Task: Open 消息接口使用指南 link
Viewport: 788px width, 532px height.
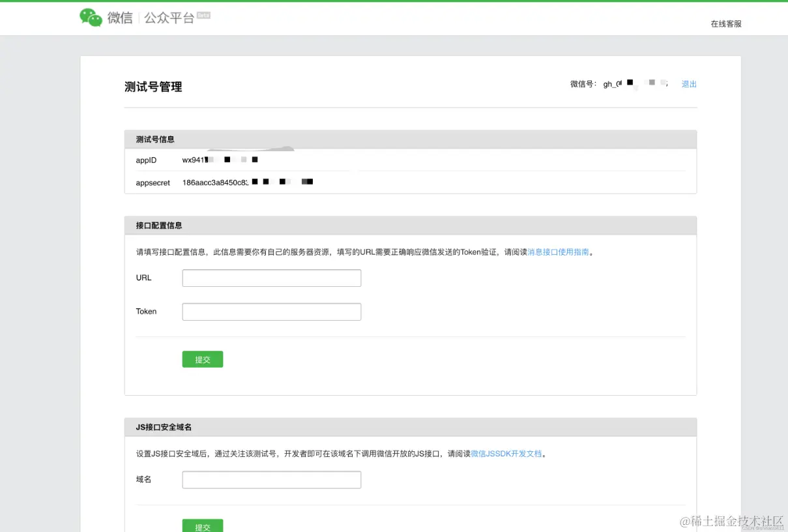Action: pyautogui.click(x=558, y=252)
